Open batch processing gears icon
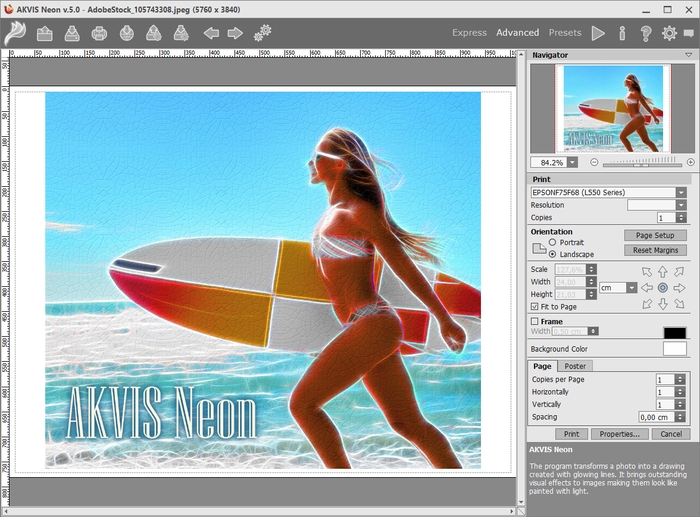The height and width of the screenshot is (517, 700). tap(262, 33)
